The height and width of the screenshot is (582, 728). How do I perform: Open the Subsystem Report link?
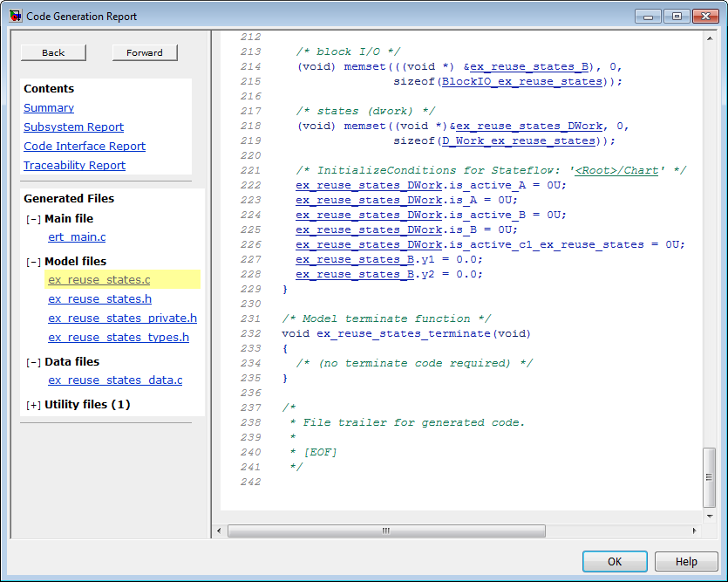click(73, 127)
